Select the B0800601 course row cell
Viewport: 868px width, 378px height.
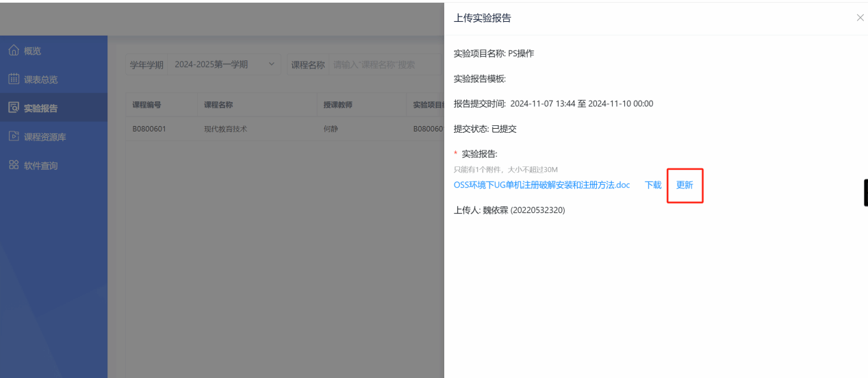point(149,129)
